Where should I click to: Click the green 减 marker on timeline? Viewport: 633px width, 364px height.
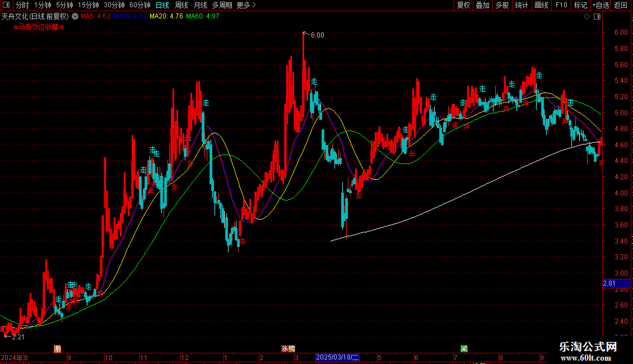(x=464, y=349)
